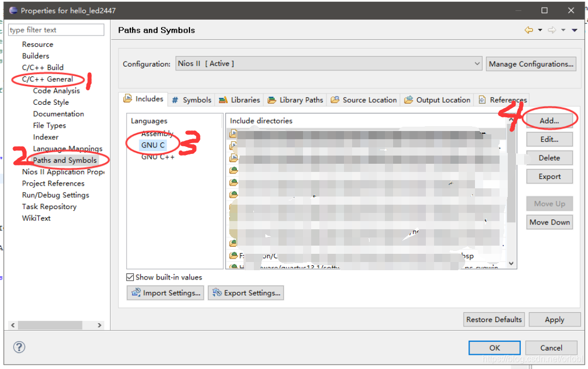588x369 pixels.
Task: Select Task Repository tree item
Action: (49, 207)
